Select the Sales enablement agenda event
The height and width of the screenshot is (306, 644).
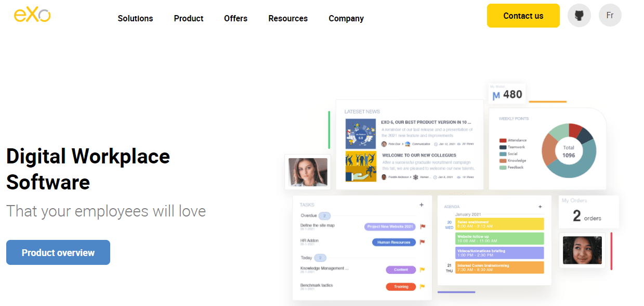[x=500, y=224]
